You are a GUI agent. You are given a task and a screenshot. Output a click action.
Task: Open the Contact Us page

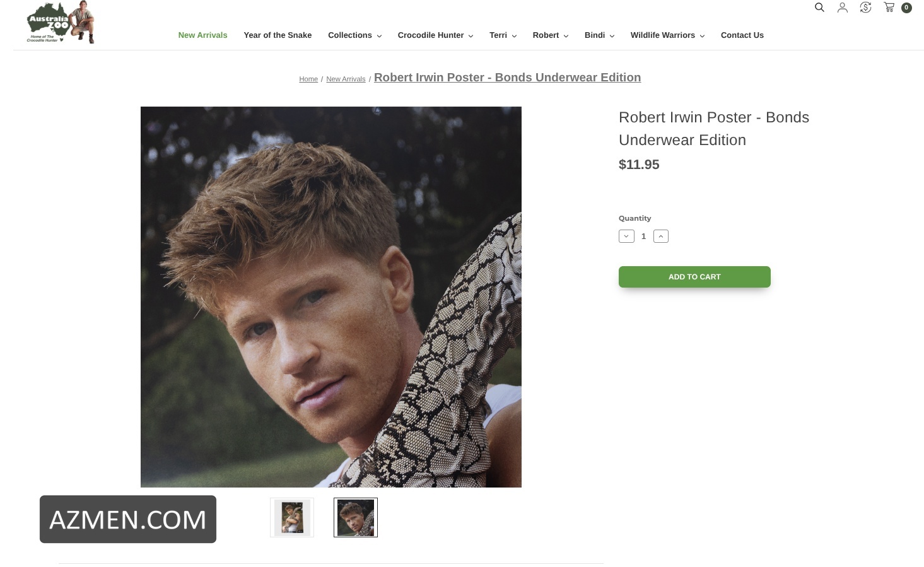(x=742, y=35)
